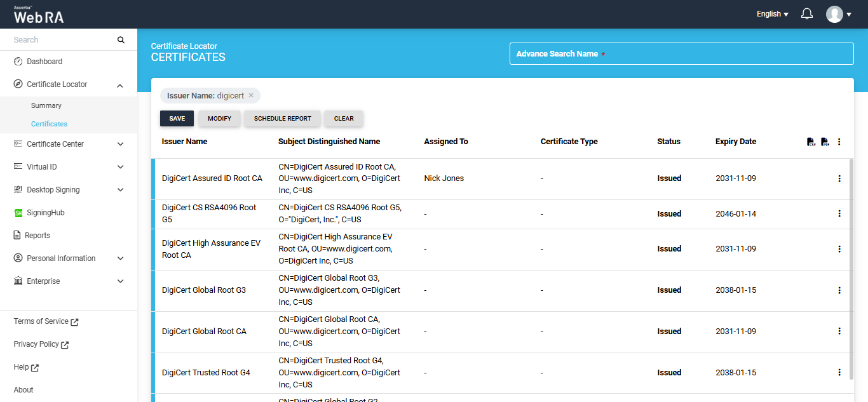Click the Dashboard gauge icon
868x402 pixels.
18,62
